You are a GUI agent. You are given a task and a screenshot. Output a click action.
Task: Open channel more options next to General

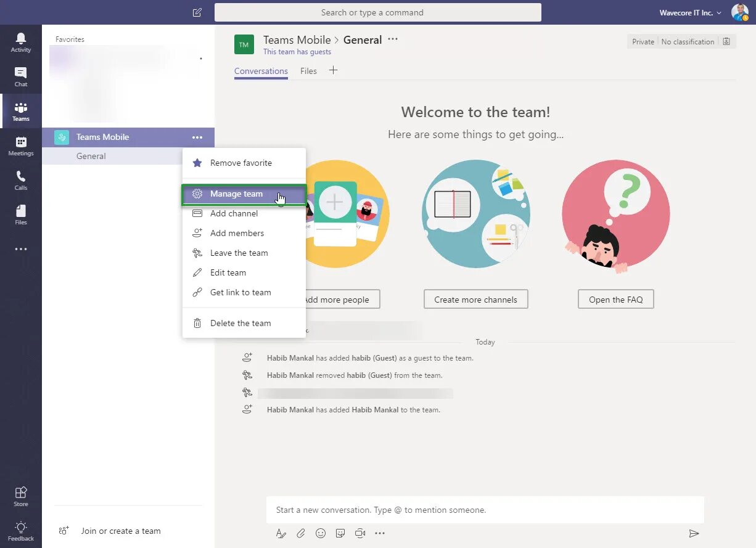[x=393, y=39]
